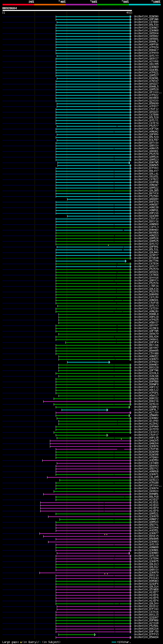Image resolution: width=163 pixels, height=644 pixels.
Task: Select the UniRef100_A9PF66 label
Action: click(x=146, y=45)
